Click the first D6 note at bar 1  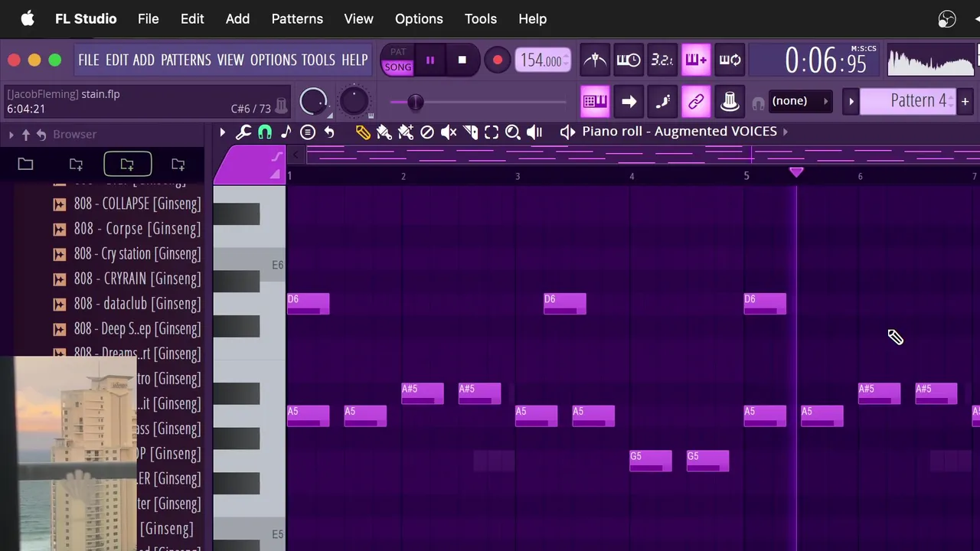pyautogui.click(x=309, y=304)
